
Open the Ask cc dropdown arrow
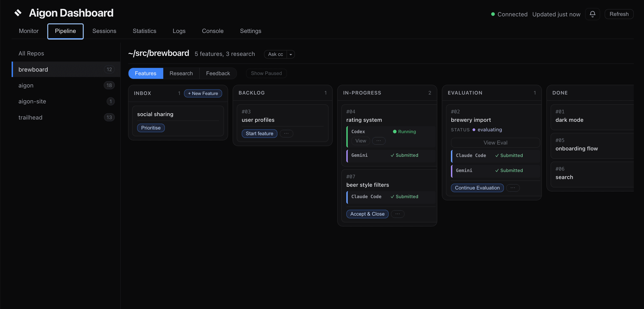(290, 54)
